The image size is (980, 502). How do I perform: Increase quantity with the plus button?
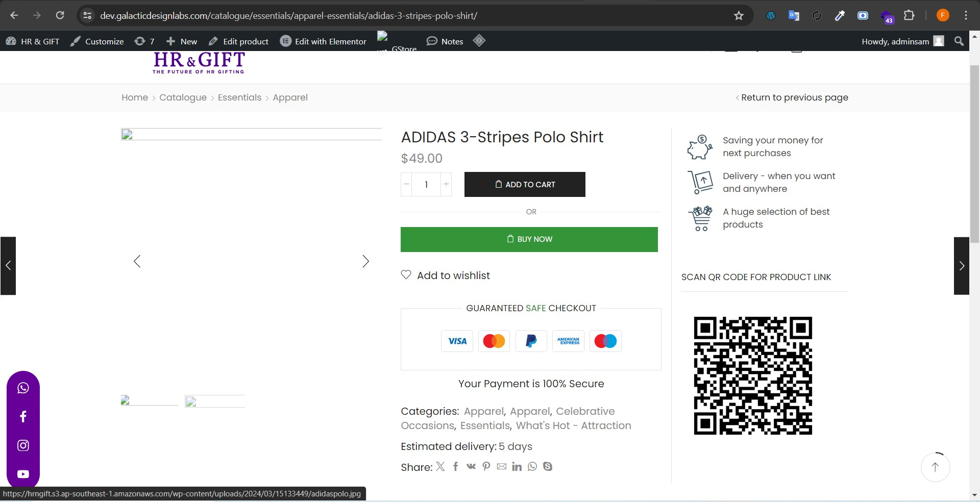click(x=446, y=184)
